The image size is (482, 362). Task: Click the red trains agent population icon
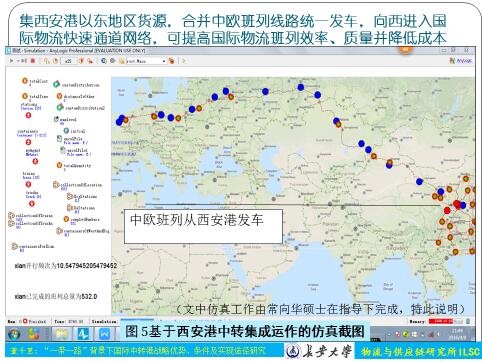[28, 184]
